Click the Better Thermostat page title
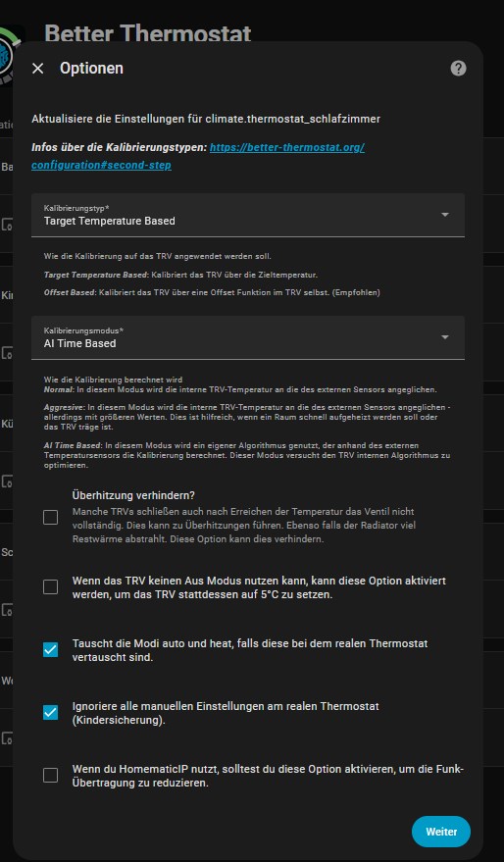This screenshot has height=862, width=504. pyautogui.click(x=148, y=33)
